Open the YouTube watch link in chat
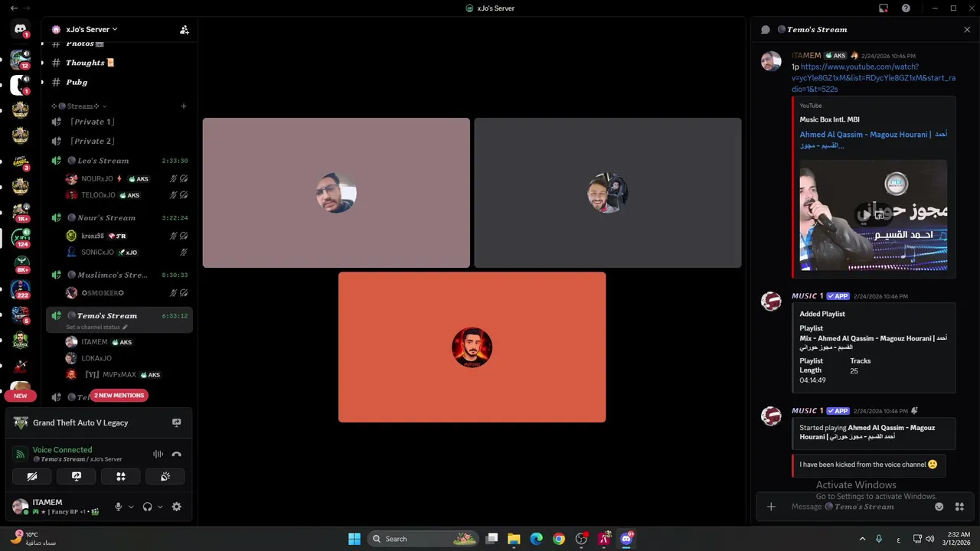The image size is (980, 551). [874, 78]
